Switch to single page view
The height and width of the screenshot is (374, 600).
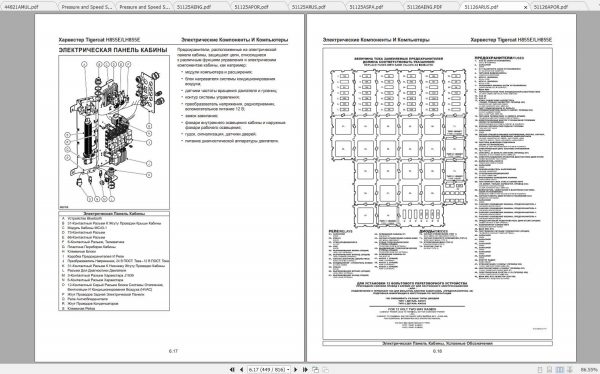[540, 370]
